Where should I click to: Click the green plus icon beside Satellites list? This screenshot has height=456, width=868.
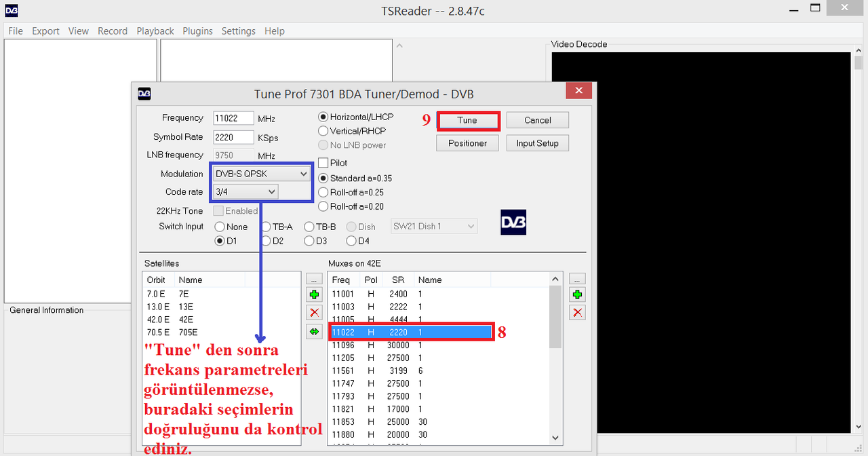coord(314,295)
